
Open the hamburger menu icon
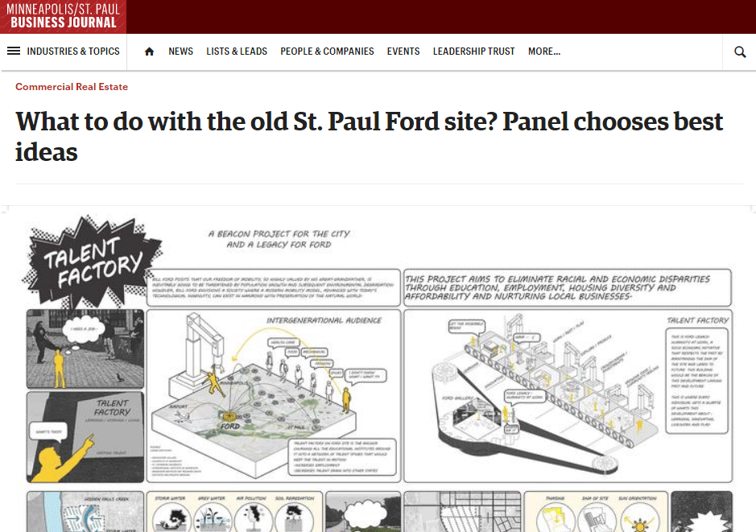14,51
